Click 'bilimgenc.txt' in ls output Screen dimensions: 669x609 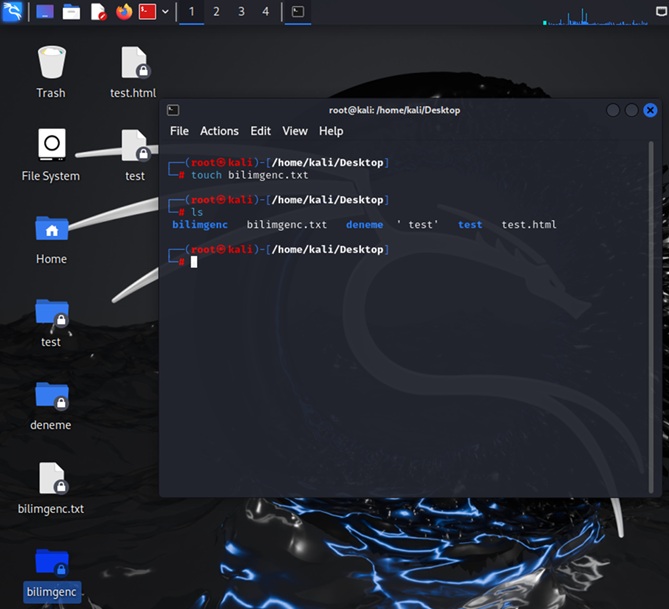[287, 224]
